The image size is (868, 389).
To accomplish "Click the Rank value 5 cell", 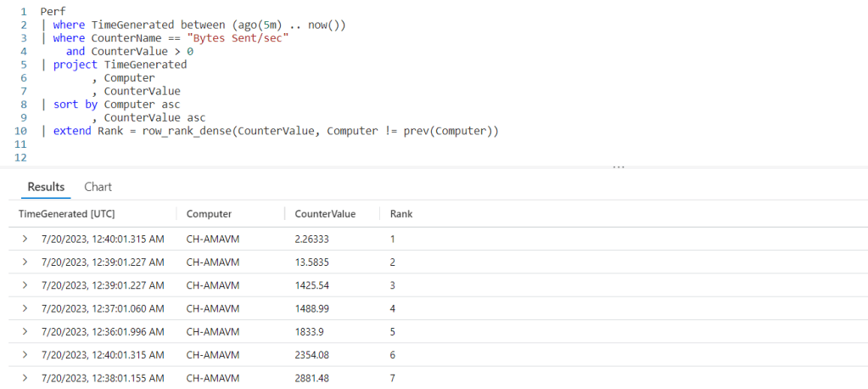I will [x=393, y=331].
